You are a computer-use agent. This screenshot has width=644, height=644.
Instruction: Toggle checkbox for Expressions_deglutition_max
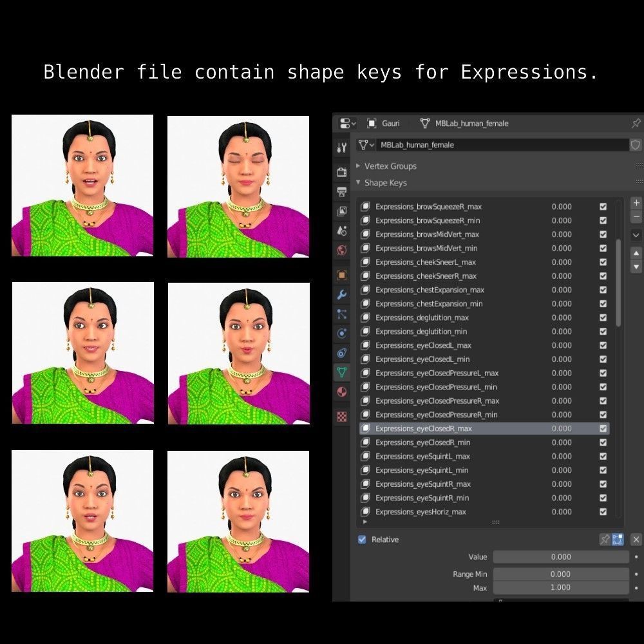click(x=603, y=317)
